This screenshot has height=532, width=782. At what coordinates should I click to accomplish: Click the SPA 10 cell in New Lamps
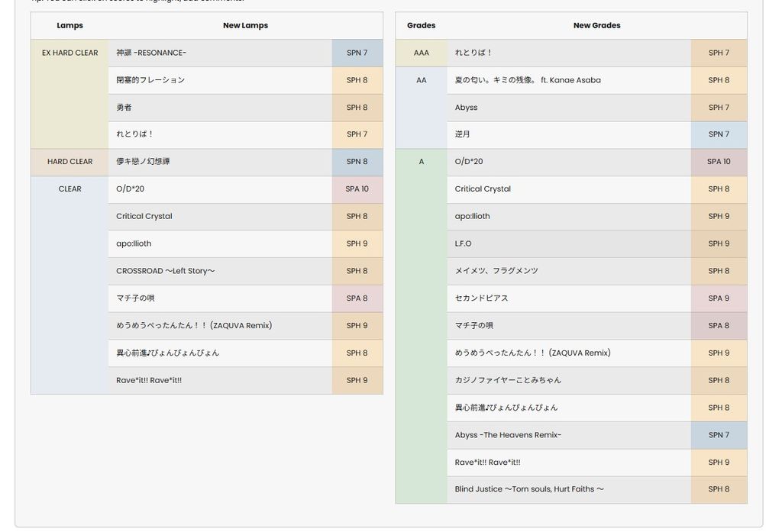pos(357,189)
